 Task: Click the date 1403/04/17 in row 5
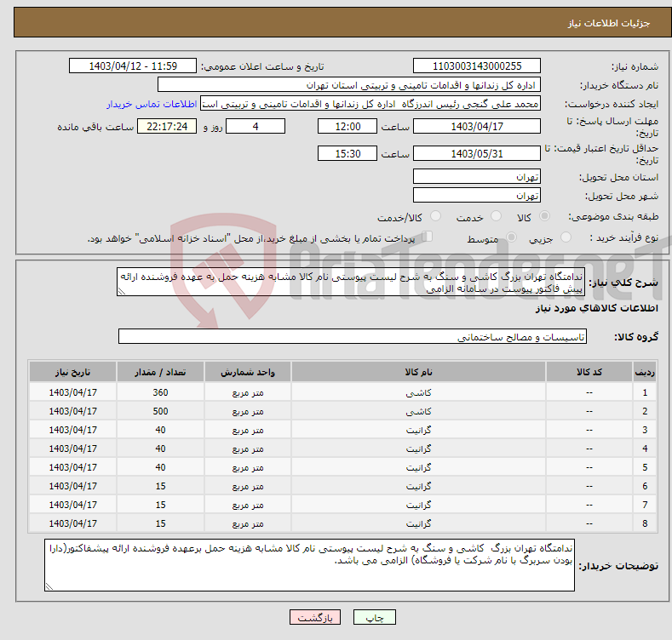[x=73, y=467]
